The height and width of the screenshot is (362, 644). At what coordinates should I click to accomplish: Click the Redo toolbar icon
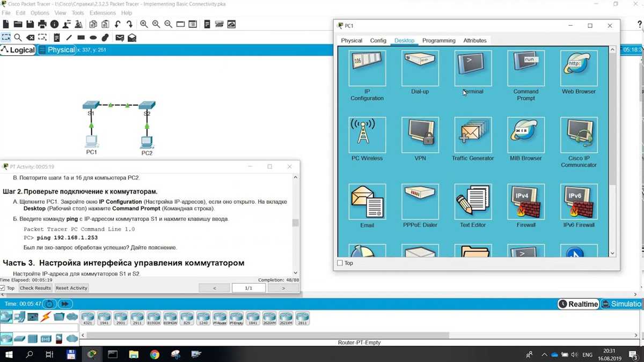click(130, 24)
